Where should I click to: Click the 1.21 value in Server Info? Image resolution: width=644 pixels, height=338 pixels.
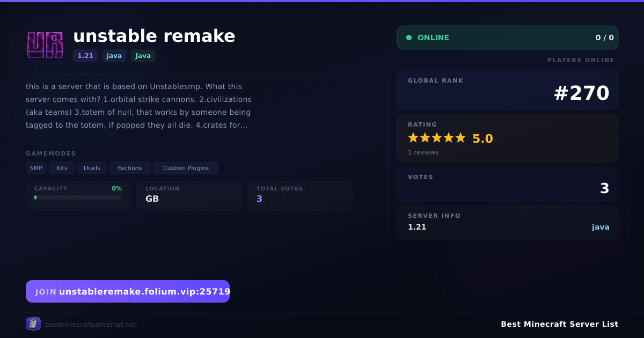point(417,227)
